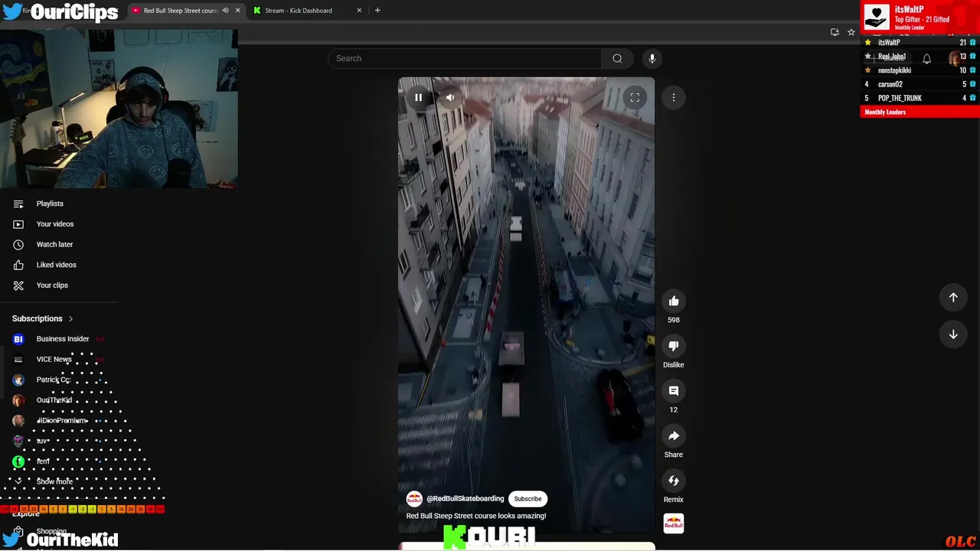Expand Subscriptions section chevron
The image size is (980, 551).
point(70,319)
